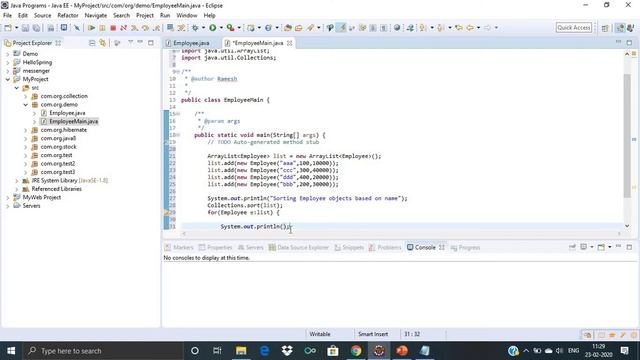The width and height of the screenshot is (640, 360).
Task: Open the Window menu
Action: [187, 16]
